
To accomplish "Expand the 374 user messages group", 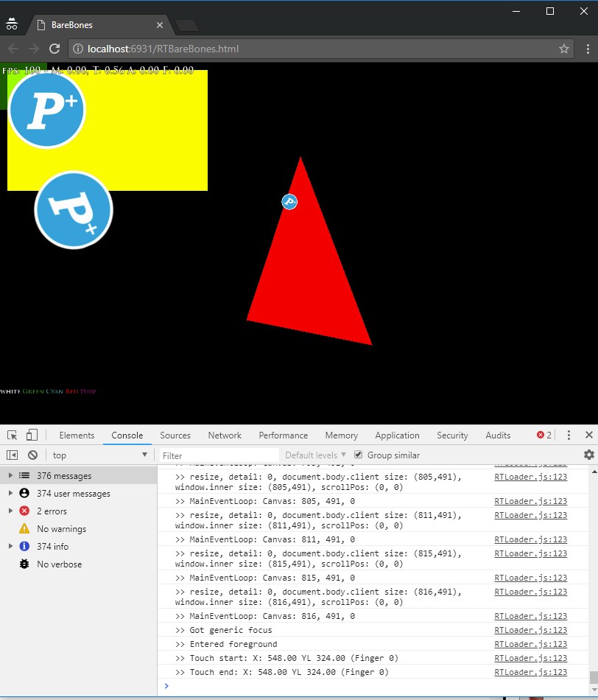I will 10,494.
